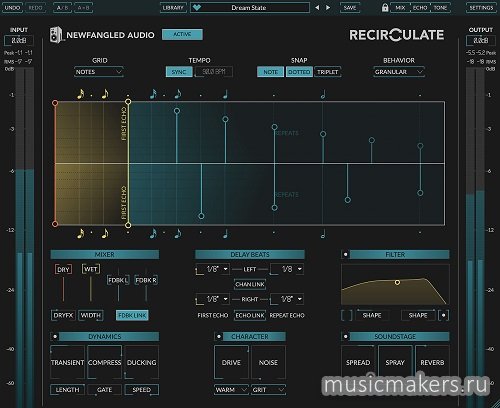Toggle TRIPLET snap option

pos(327,72)
